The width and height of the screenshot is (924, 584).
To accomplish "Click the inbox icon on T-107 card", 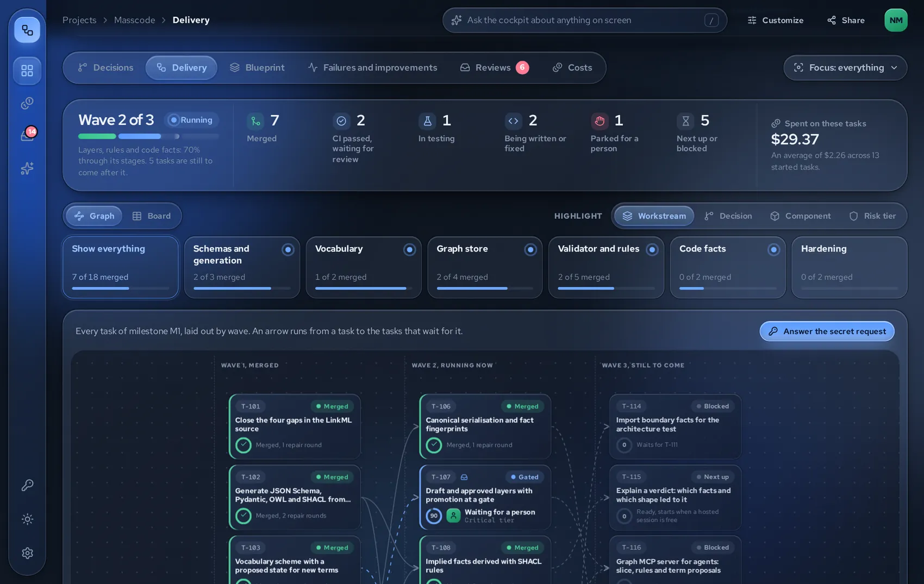I will [x=464, y=477].
